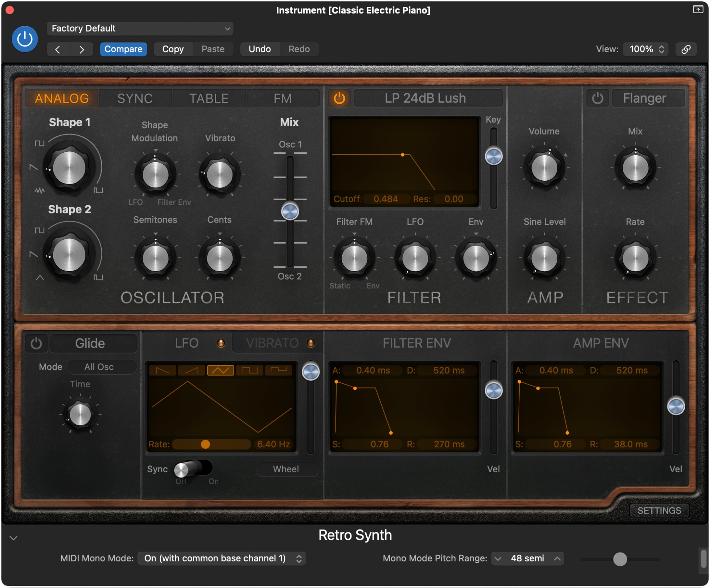Go to the next preset arrow
Viewport: 710px width, 588px height.
(82, 49)
